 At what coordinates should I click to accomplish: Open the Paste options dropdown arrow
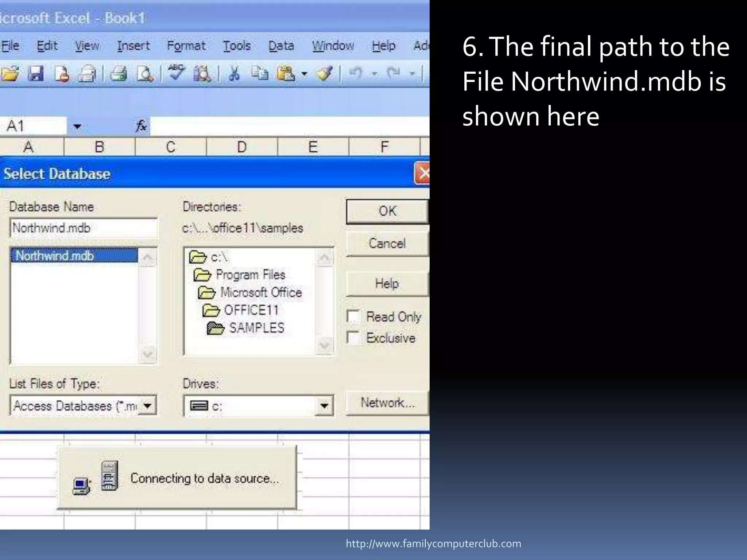305,74
